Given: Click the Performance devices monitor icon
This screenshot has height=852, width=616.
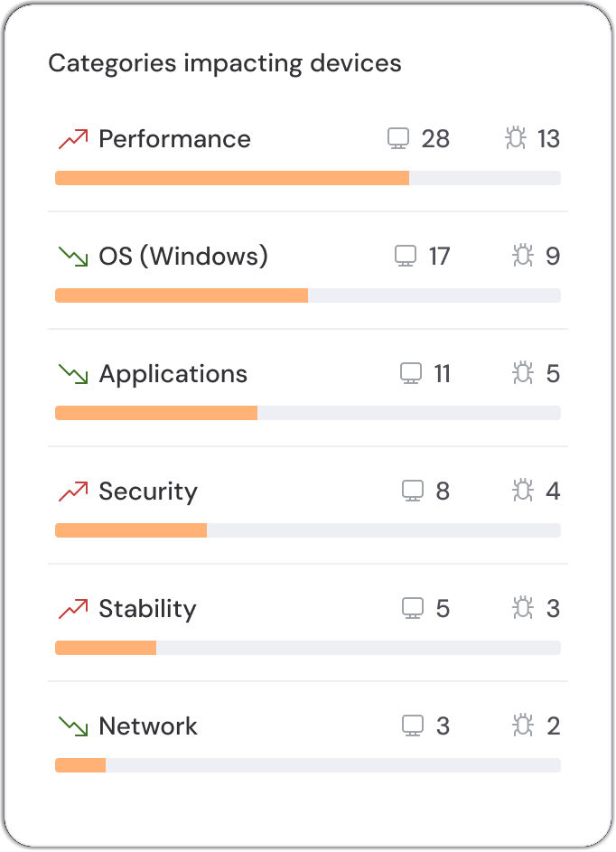Looking at the screenshot, I should (x=398, y=139).
